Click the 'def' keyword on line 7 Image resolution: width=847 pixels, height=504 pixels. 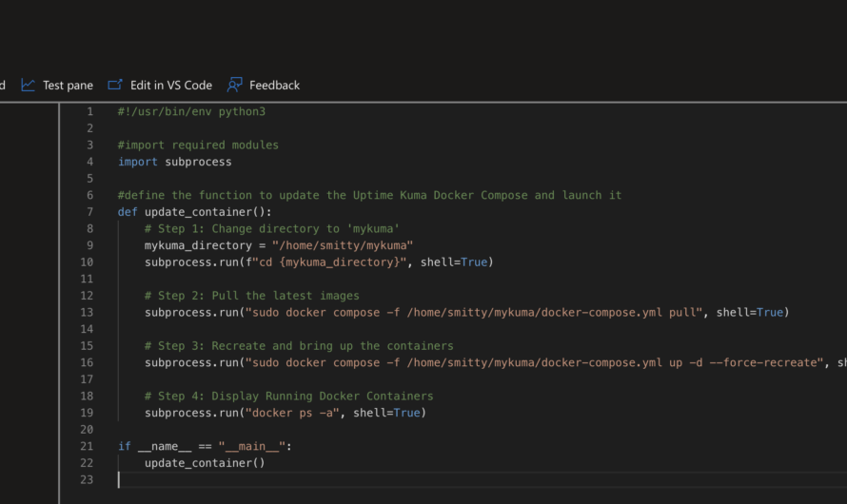(128, 212)
